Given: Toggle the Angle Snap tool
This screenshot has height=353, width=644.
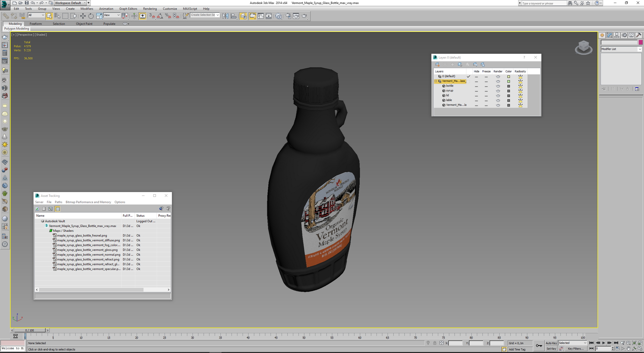Looking at the screenshot, I should (x=160, y=16).
